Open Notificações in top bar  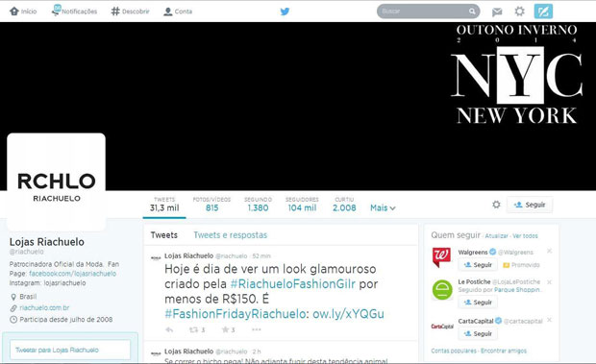pyautogui.click(x=75, y=11)
